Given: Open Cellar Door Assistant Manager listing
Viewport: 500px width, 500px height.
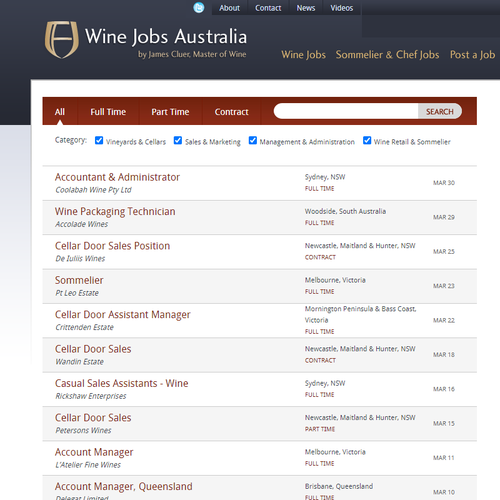Looking at the screenshot, I should (x=123, y=315).
